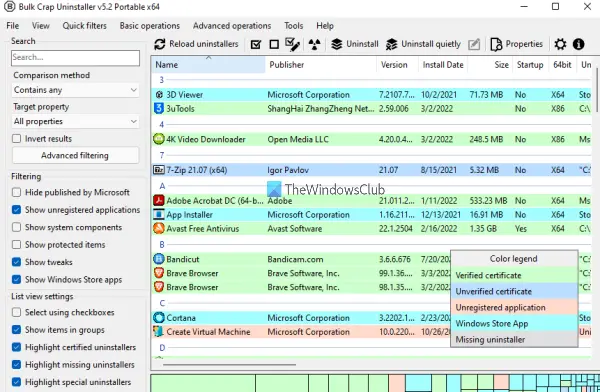Sort list by the Install Date column

[x=443, y=65]
